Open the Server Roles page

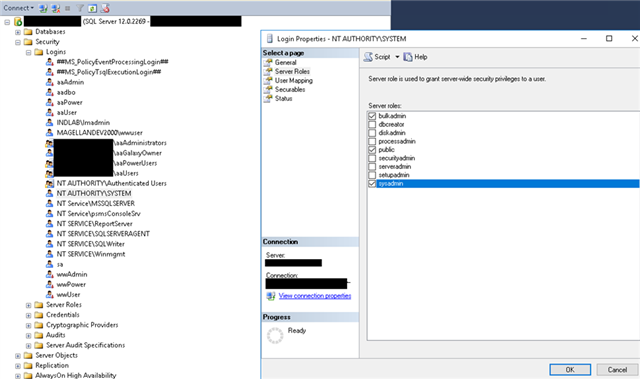(x=292, y=71)
